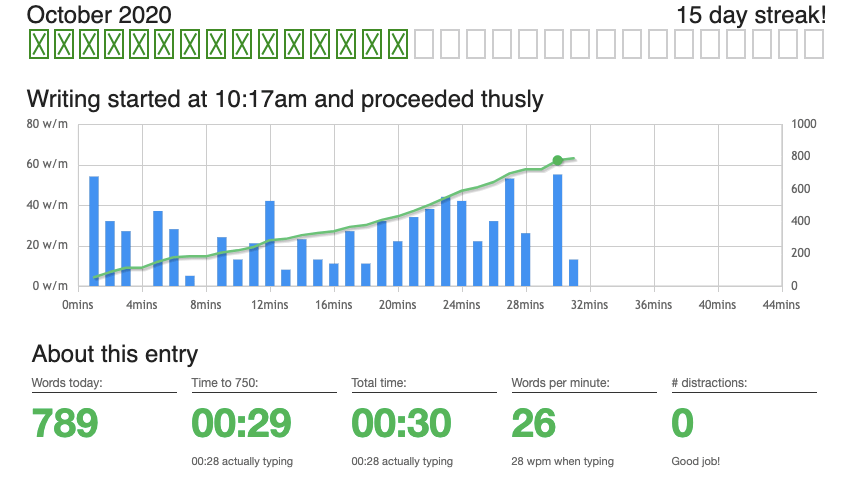Click the 26 words per minute value

(x=533, y=423)
